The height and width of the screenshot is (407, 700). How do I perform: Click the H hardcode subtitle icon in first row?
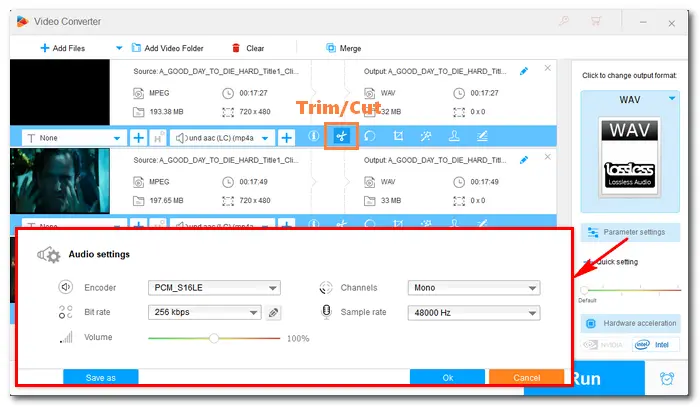(158, 138)
